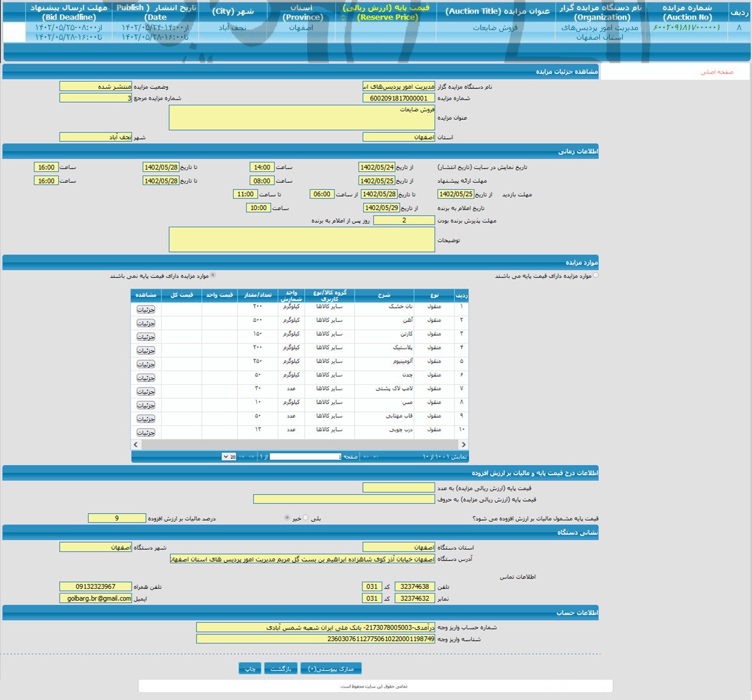Click the table's scroll right arrow
This screenshot has height=700, width=752.
coord(463,444)
